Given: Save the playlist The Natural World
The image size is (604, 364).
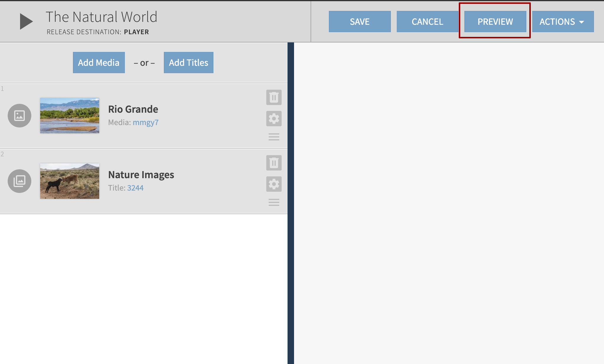Looking at the screenshot, I should coord(360,21).
